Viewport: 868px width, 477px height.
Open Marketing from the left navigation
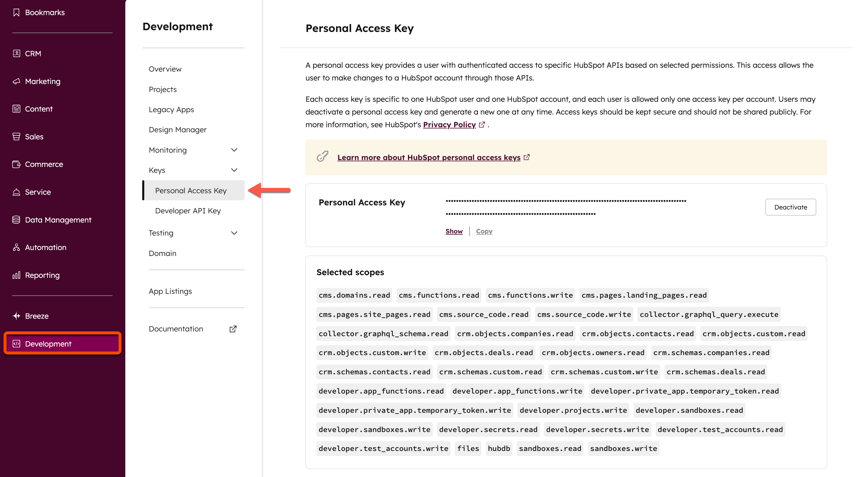click(x=42, y=81)
